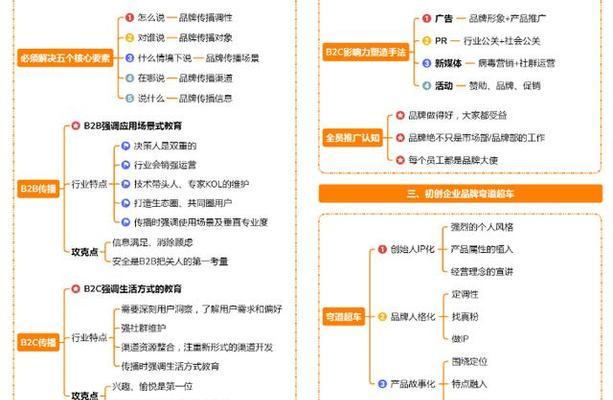Screen dimensions: 613x400
Task: Select the orange B2B传播 node
Action: [x=38, y=189]
